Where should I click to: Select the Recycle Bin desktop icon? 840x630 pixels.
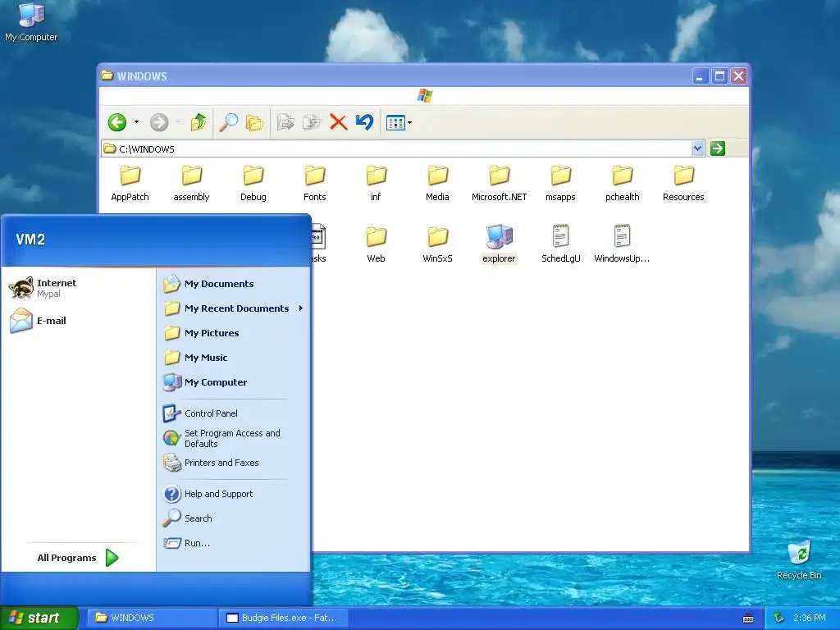point(799,559)
